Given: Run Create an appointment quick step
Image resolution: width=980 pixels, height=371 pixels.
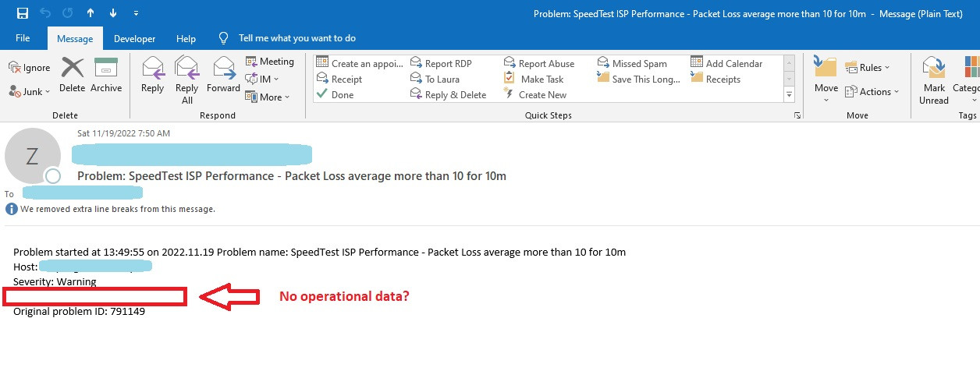Looking at the screenshot, I should coord(360,63).
